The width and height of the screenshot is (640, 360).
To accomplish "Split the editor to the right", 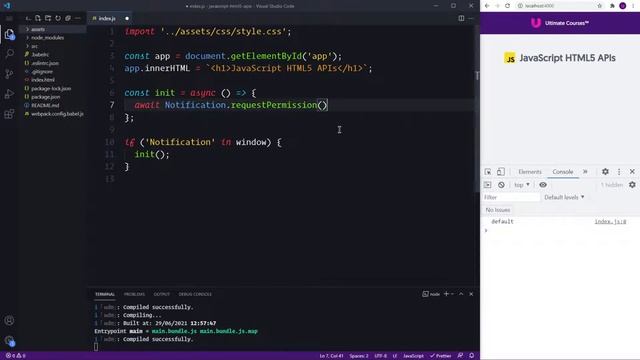I will pos(461,18).
